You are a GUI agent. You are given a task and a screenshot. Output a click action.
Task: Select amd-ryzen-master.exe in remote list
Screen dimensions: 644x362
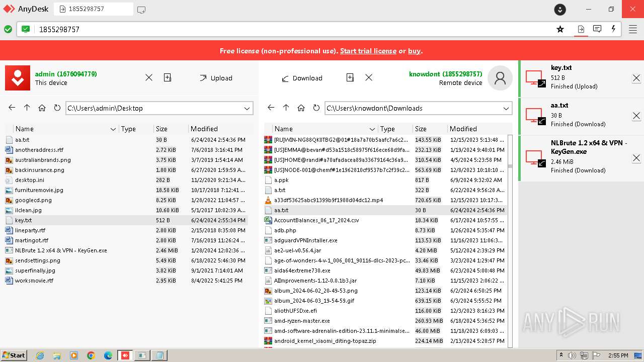coord(385,321)
